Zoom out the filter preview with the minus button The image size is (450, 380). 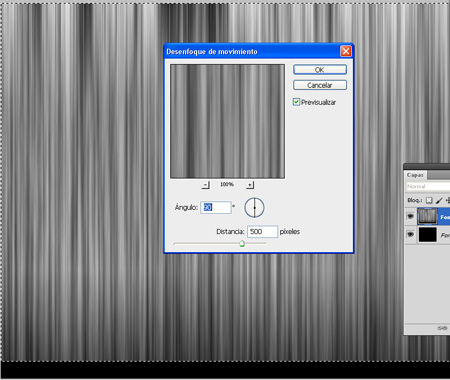point(206,185)
